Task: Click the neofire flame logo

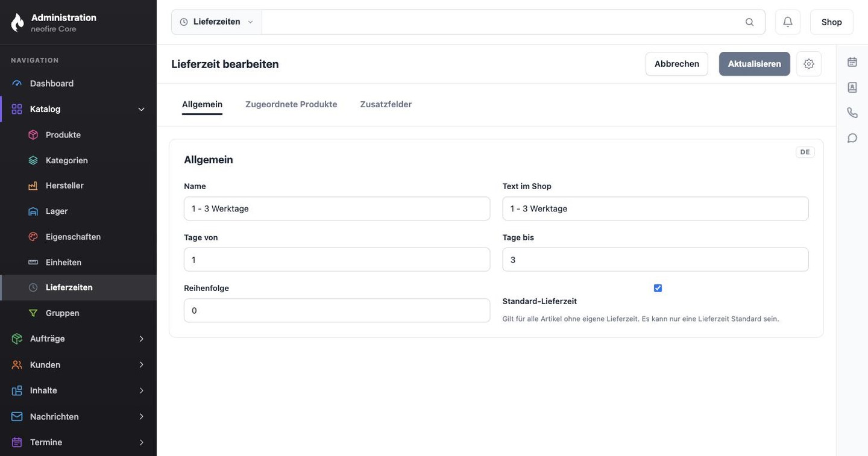Action: point(17,22)
